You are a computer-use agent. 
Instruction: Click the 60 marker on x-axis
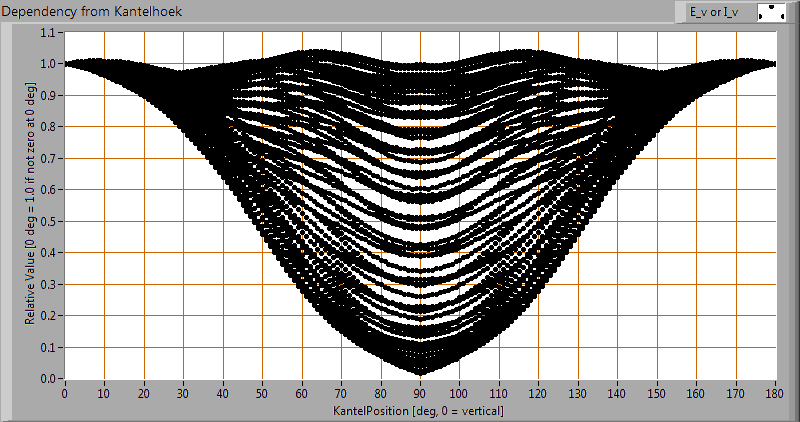(302, 395)
